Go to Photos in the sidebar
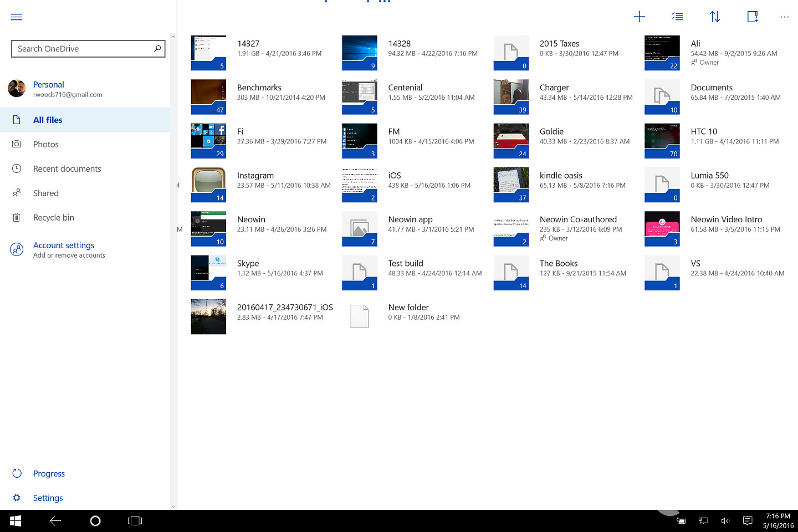Viewport: 798px width, 532px height. pyautogui.click(x=85, y=144)
